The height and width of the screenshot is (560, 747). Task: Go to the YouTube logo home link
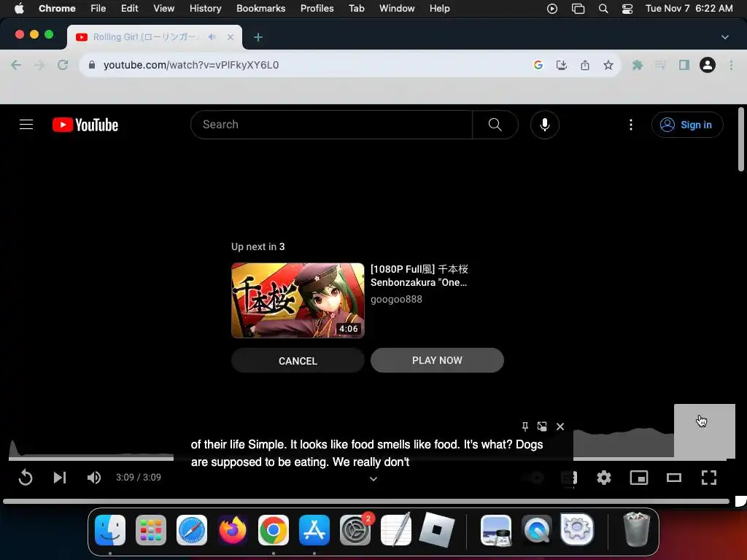coord(85,125)
